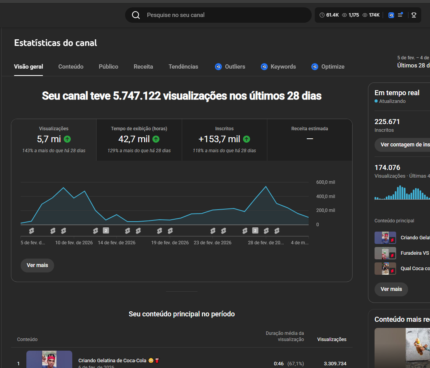Click the '600,0 mil' chart axis value

tap(325, 182)
